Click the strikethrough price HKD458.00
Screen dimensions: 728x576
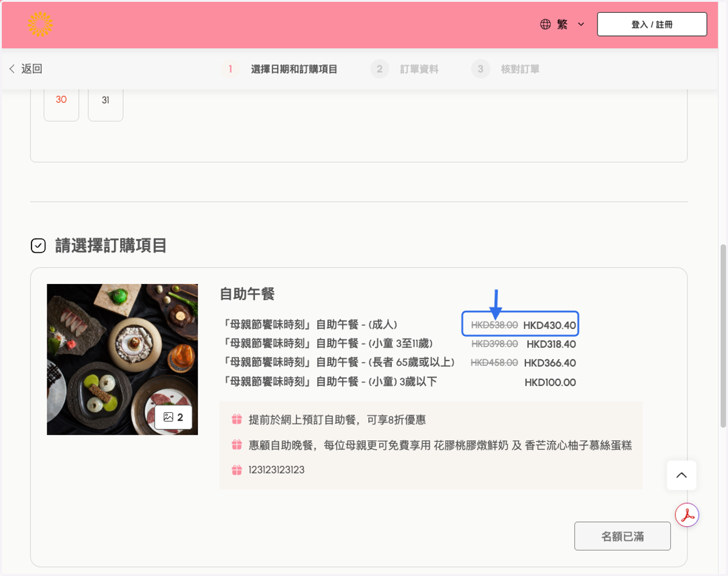pyautogui.click(x=494, y=363)
